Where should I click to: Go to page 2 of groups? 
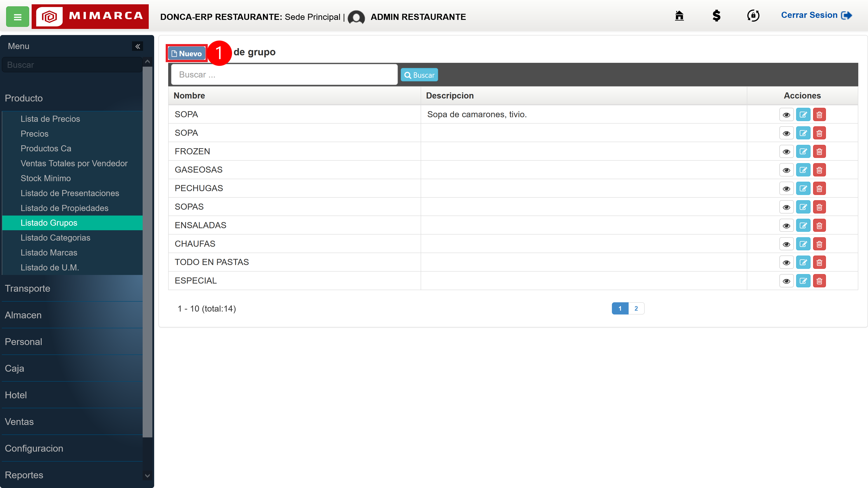click(636, 308)
